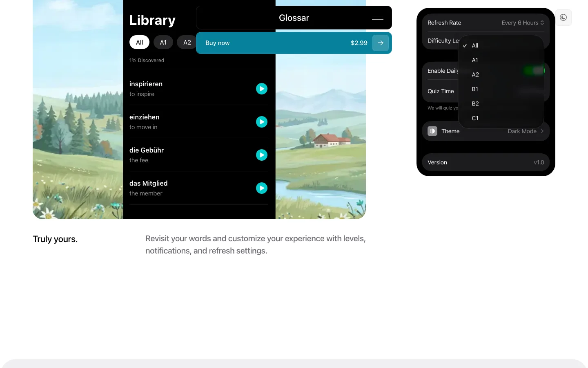Select the A2 filter pill in Library
588x368 pixels.
(187, 43)
